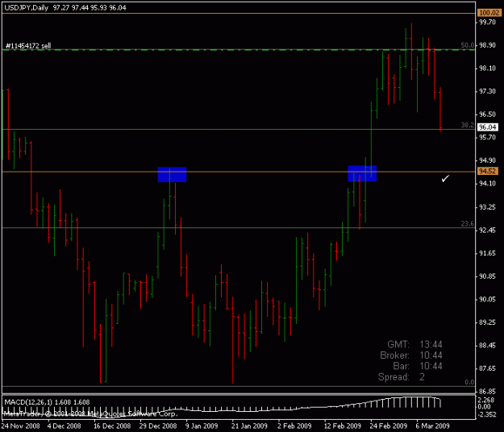The width and height of the screenshot is (504, 432).
Task: Click the USDJPY,Daily chart title
Action: coord(26,8)
